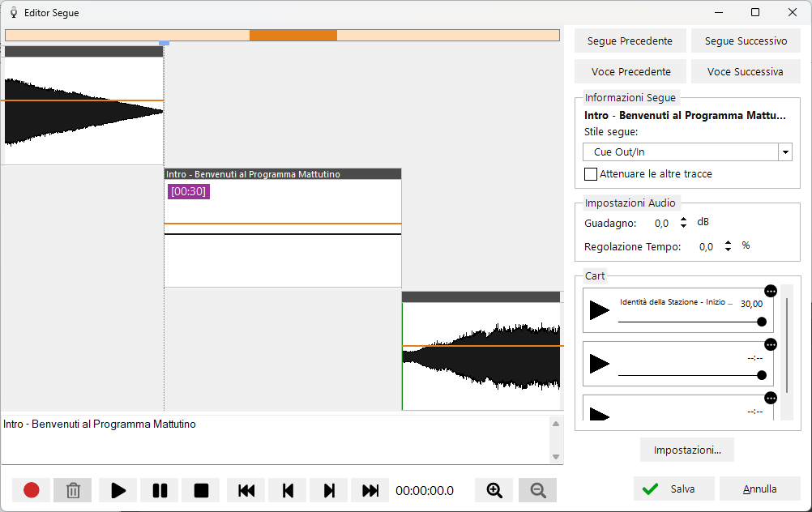Click the fading-out waveform of the first track
Viewport: 812px width, 512px height.
[83, 111]
